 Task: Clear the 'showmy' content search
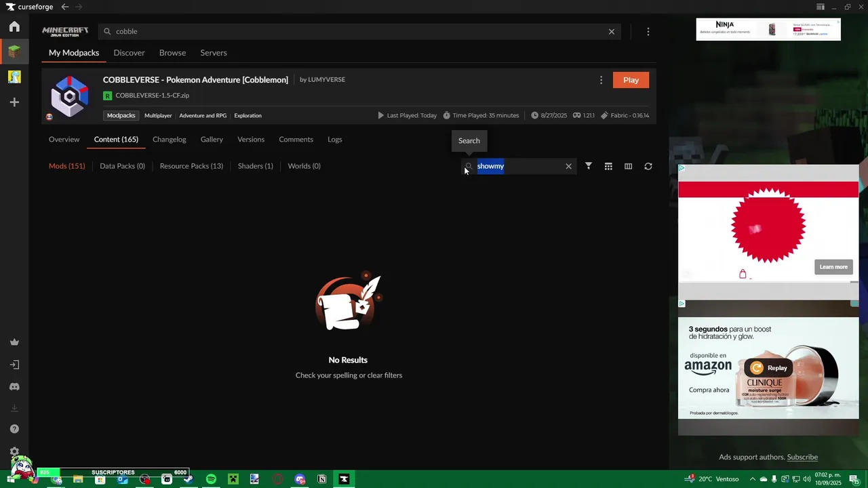(568, 166)
